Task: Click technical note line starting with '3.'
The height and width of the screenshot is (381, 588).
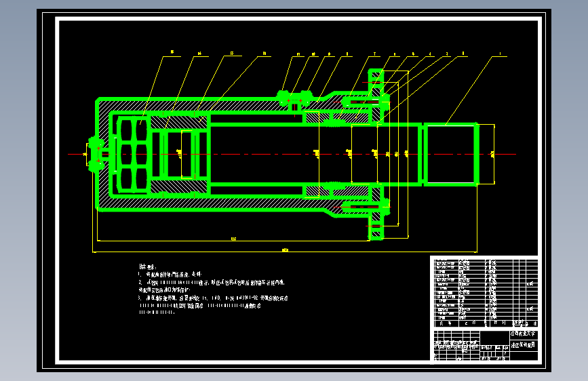Action: pyautogui.click(x=214, y=298)
